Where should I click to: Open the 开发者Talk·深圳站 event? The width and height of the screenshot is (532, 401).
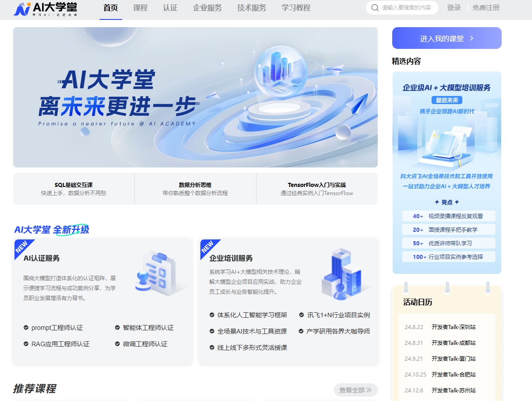click(x=454, y=327)
